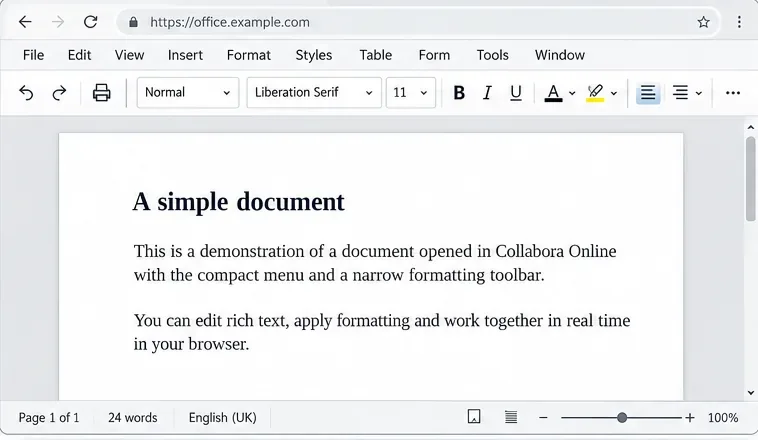Click the multi-line view icon in status bar
This screenshot has height=440, width=758.
click(x=511, y=417)
